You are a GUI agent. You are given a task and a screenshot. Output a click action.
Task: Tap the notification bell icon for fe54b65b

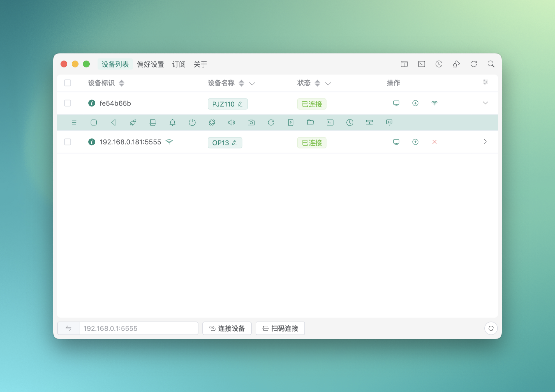(172, 122)
